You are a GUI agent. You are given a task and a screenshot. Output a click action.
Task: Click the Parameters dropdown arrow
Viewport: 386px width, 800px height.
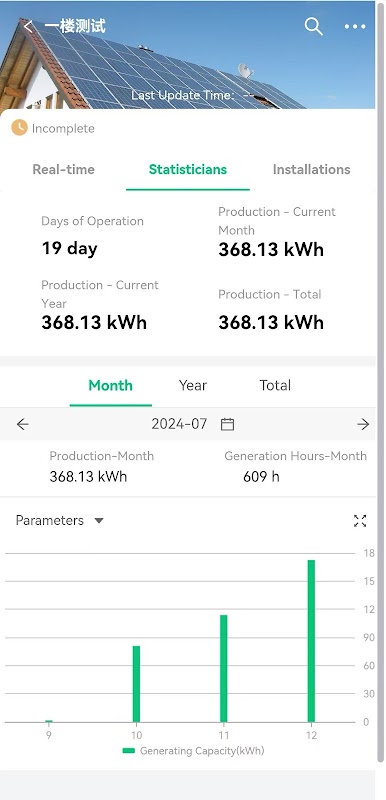click(x=99, y=521)
